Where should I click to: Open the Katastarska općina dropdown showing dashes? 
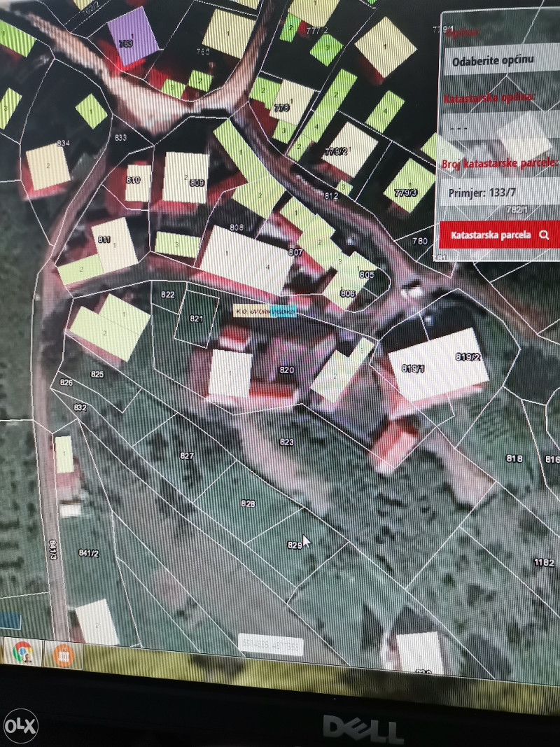(500, 129)
